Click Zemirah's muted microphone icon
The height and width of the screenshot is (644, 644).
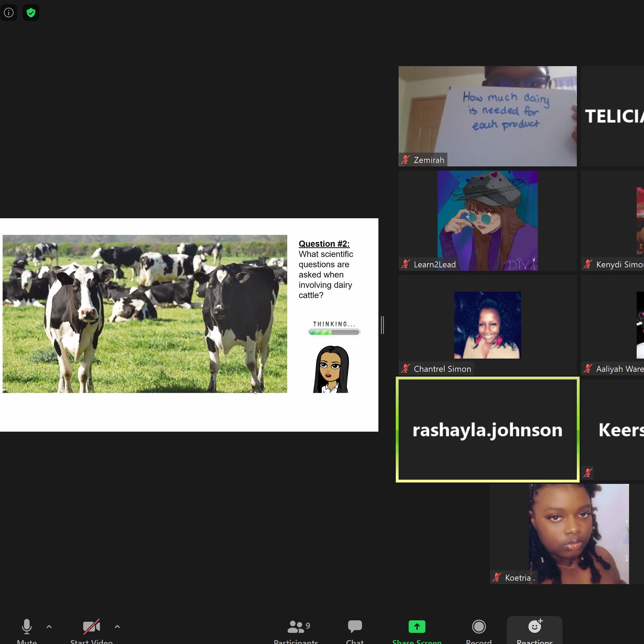point(406,160)
